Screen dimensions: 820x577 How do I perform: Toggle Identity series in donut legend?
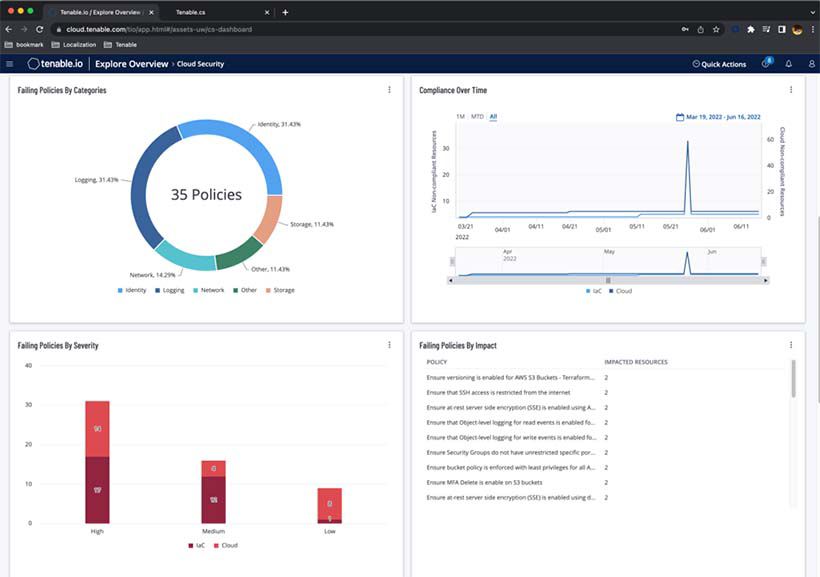point(132,290)
